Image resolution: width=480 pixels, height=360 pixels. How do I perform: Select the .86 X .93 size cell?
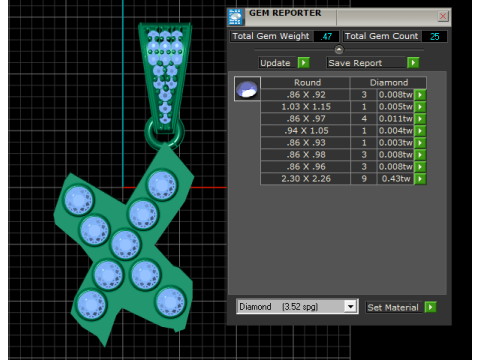pos(306,143)
